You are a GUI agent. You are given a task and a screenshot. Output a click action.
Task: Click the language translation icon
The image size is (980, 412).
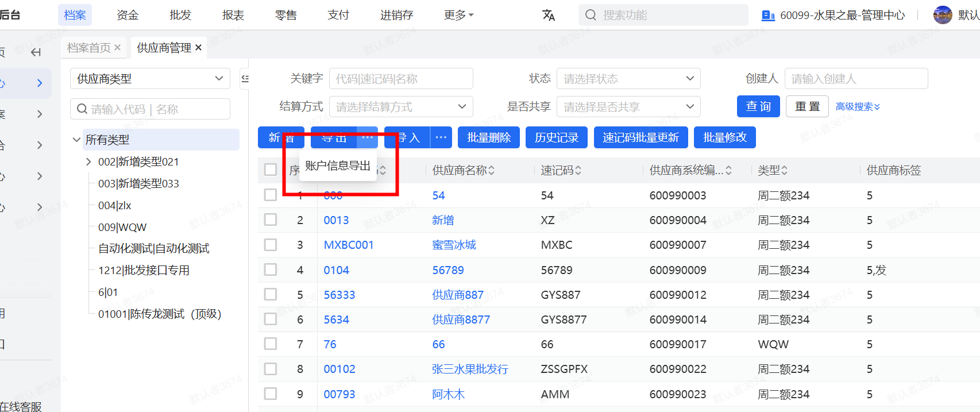pyautogui.click(x=549, y=15)
